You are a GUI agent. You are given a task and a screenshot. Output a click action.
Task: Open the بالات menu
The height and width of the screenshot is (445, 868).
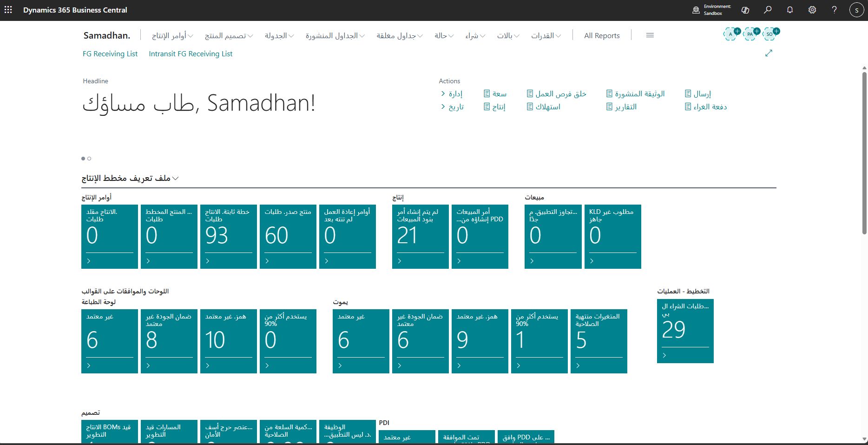click(x=508, y=35)
